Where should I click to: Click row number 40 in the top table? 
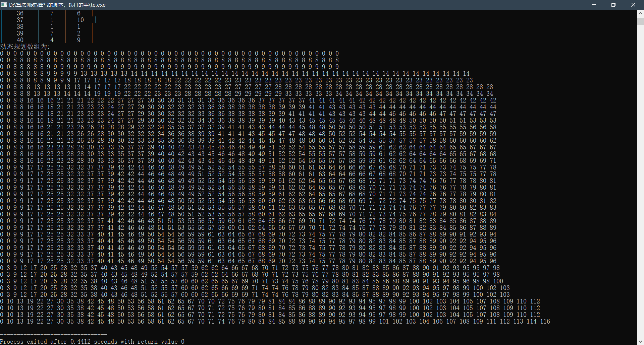pos(20,40)
